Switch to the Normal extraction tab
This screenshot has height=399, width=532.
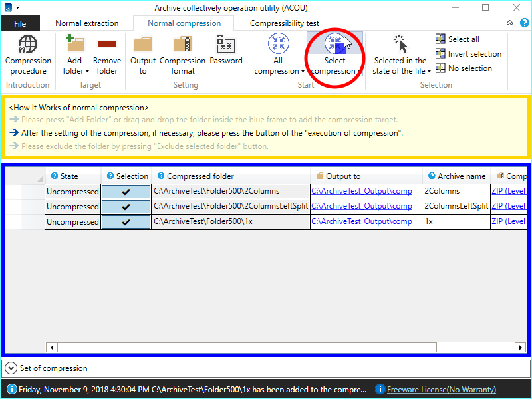point(86,23)
